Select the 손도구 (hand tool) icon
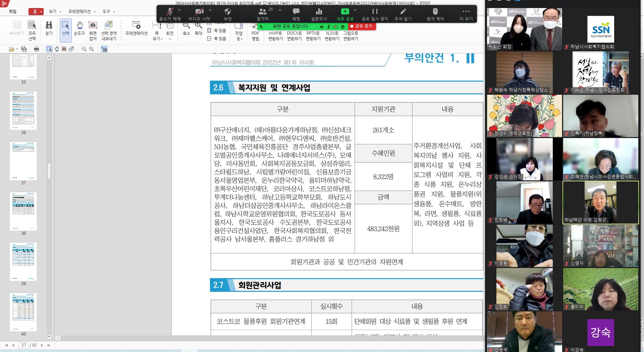This screenshot has height=352, width=644. pyautogui.click(x=79, y=28)
